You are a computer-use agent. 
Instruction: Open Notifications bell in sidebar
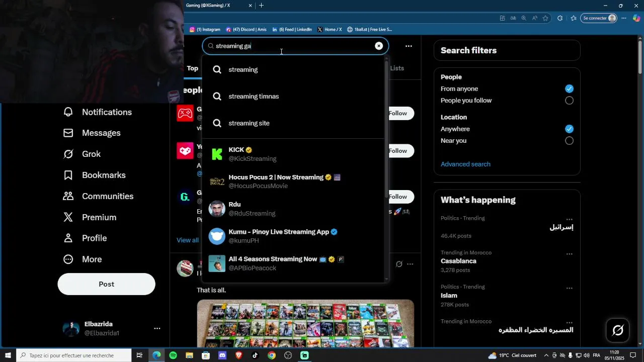click(98, 112)
